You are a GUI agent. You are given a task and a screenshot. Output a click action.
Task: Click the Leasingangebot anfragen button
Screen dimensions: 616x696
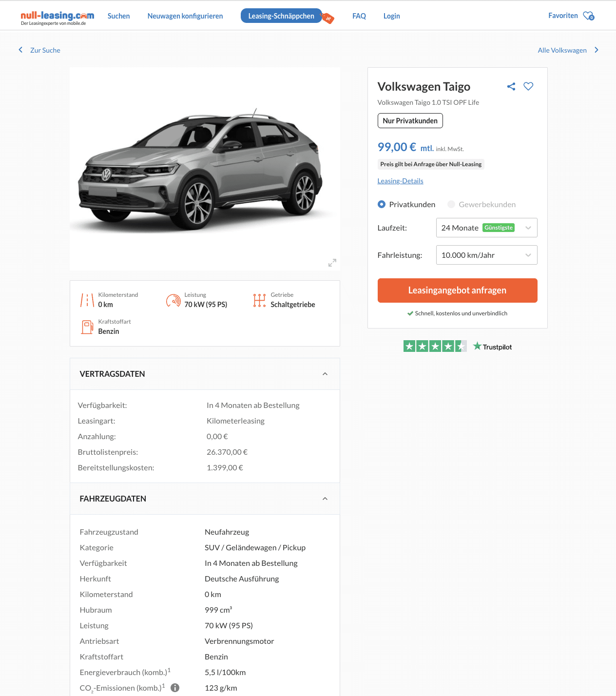click(457, 290)
